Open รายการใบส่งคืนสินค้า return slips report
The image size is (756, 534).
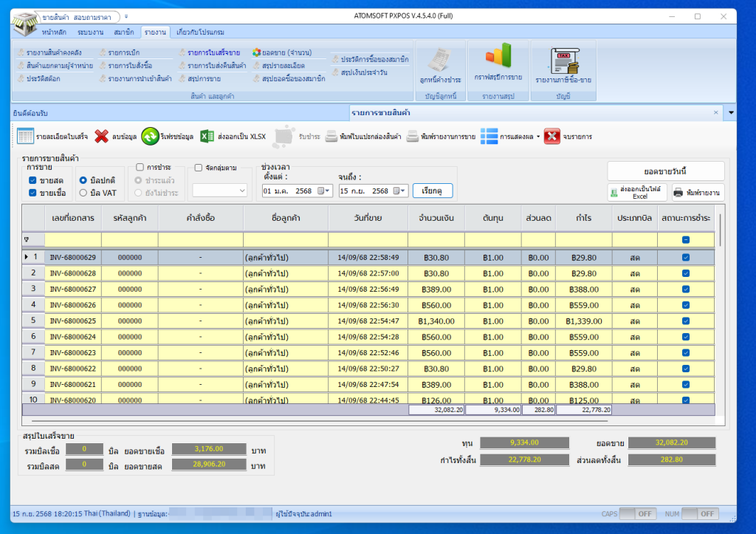pyautogui.click(x=212, y=66)
